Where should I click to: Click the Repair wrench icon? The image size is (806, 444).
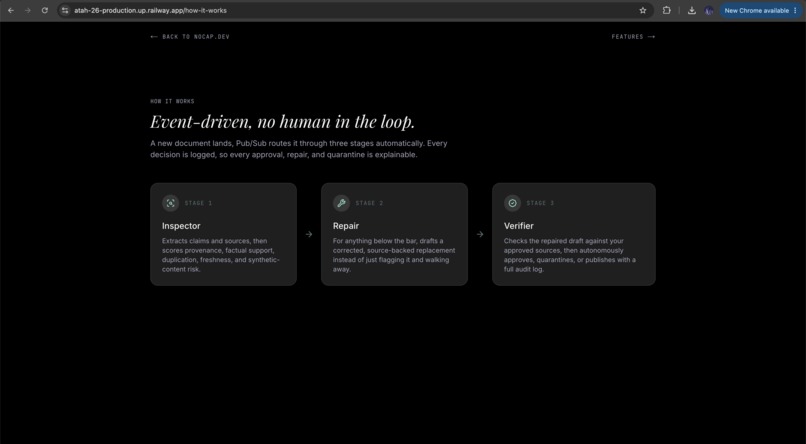point(341,203)
